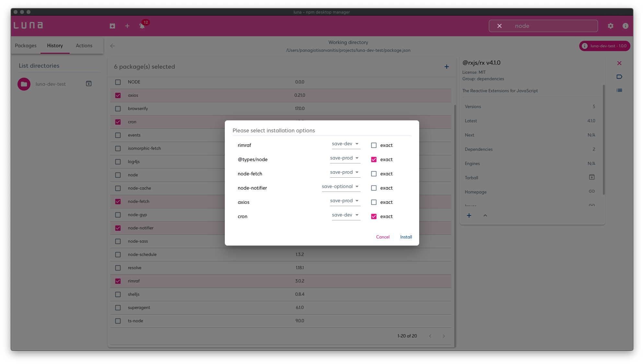
Task: Switch to the Packages tab
Action: (x=26, y=46)
